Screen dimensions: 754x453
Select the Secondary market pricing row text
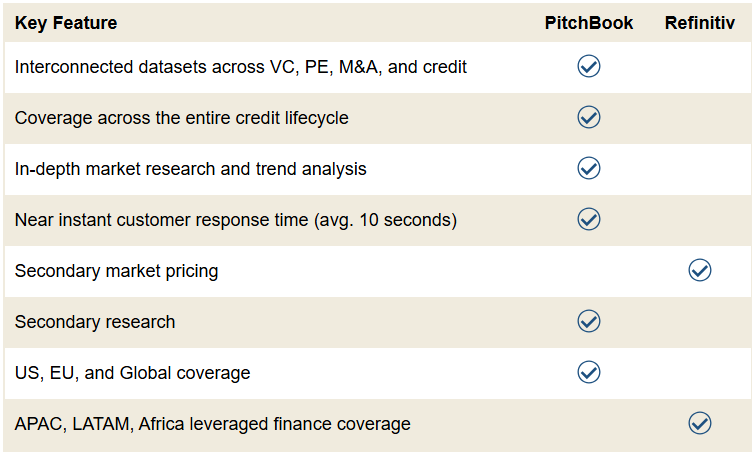click(x=116, y=271)
